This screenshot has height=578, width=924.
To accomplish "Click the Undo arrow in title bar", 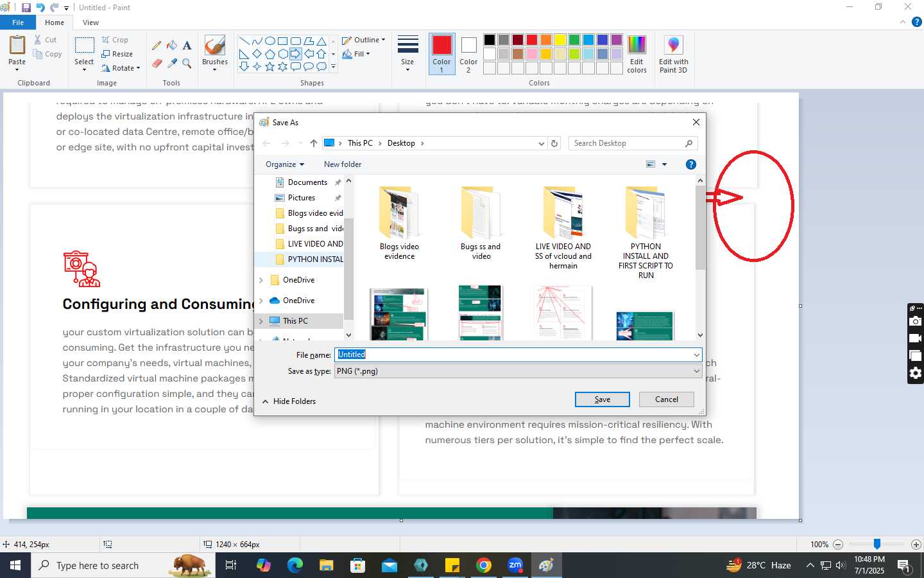I will pyautogui.click(x=40, y=8).
